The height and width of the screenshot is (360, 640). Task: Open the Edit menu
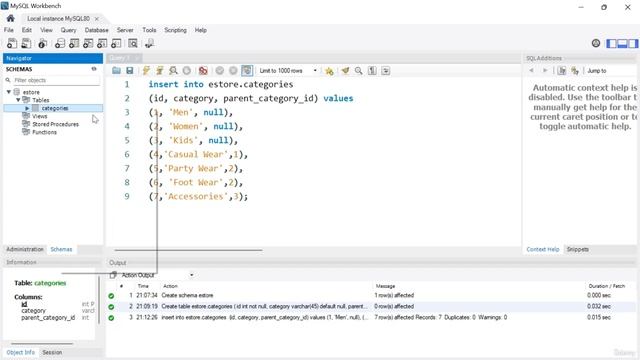click(x=27, y=30)
